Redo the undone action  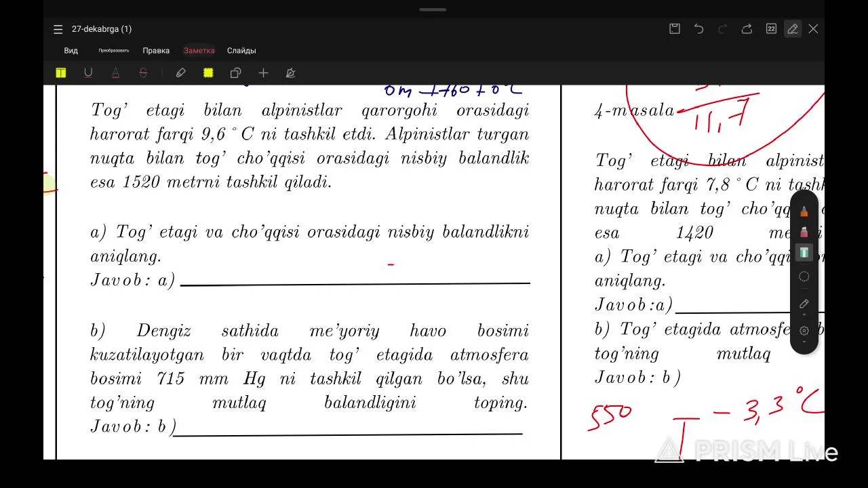click(722, 28)
